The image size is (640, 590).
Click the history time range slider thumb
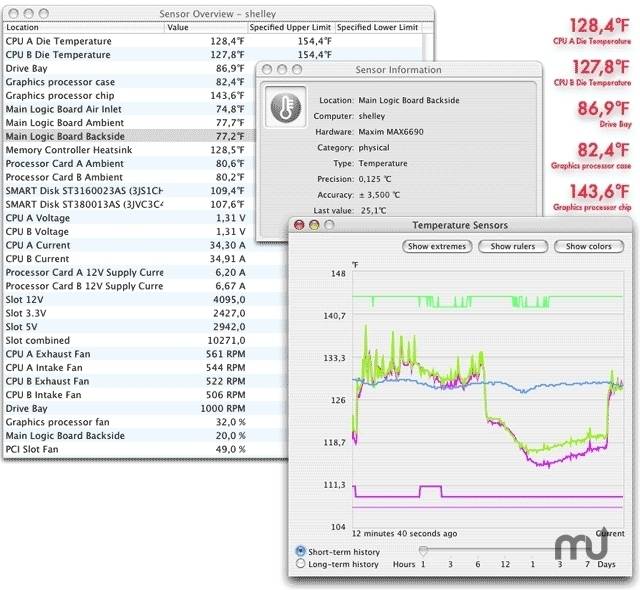pos(423,551)
